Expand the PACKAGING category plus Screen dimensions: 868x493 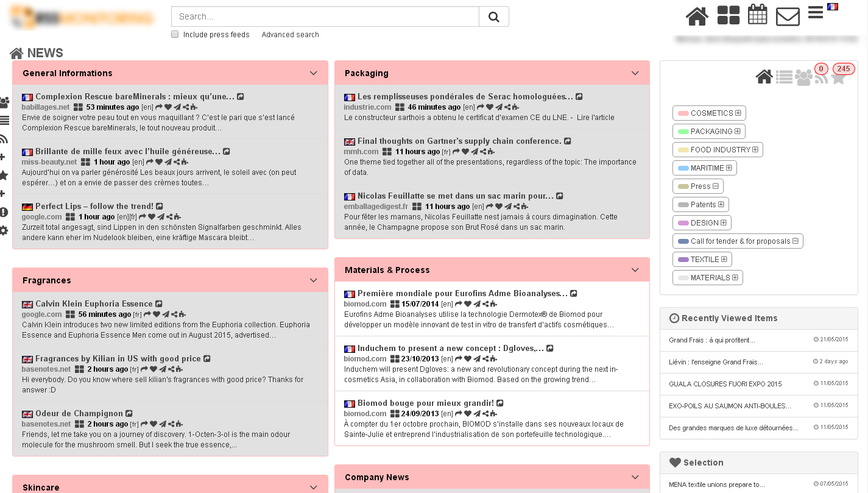pyautogui.click(x=738, y=132)
